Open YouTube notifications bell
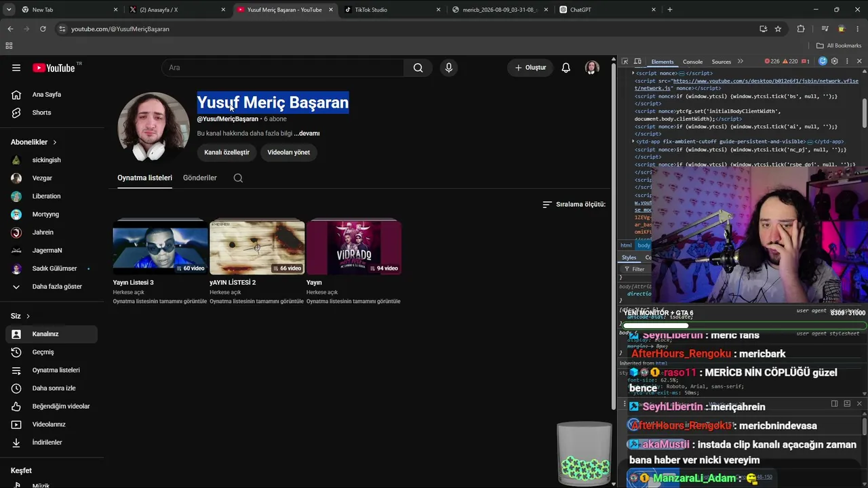Image resolution: width=868 pixels, height=488 pixels. coord(566,68)
